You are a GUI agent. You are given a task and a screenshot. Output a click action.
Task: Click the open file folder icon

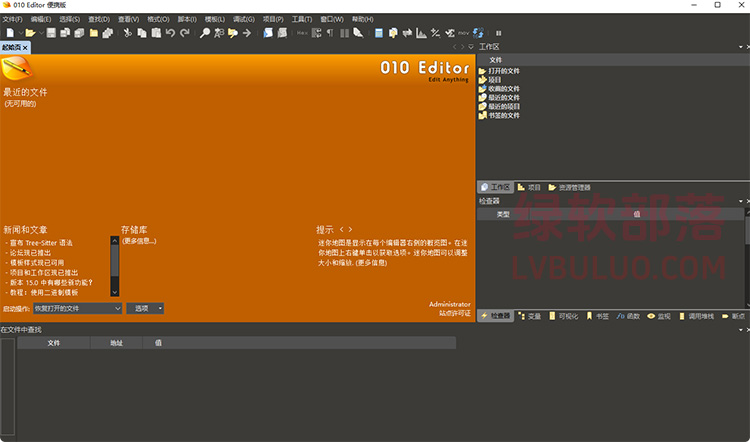30,33
